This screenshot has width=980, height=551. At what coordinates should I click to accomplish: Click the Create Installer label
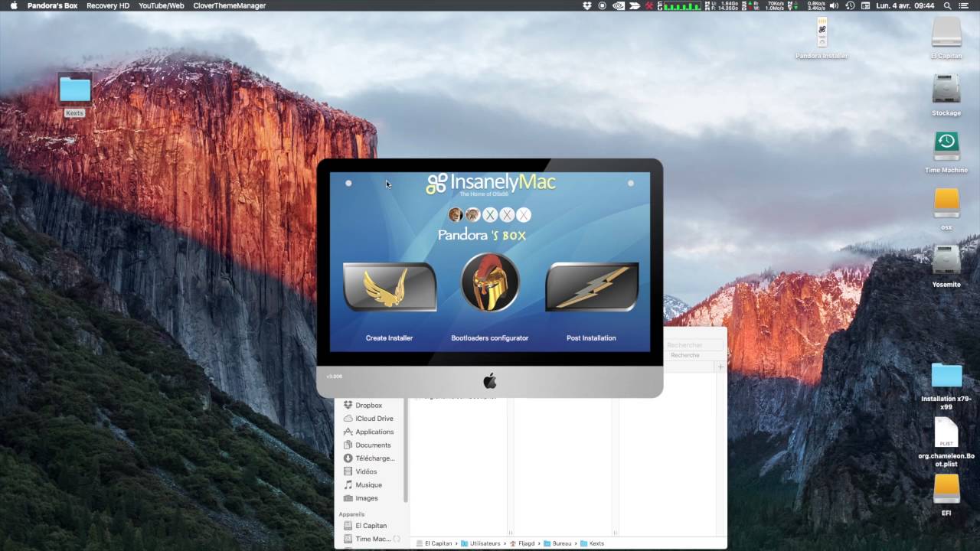point(389,337)
